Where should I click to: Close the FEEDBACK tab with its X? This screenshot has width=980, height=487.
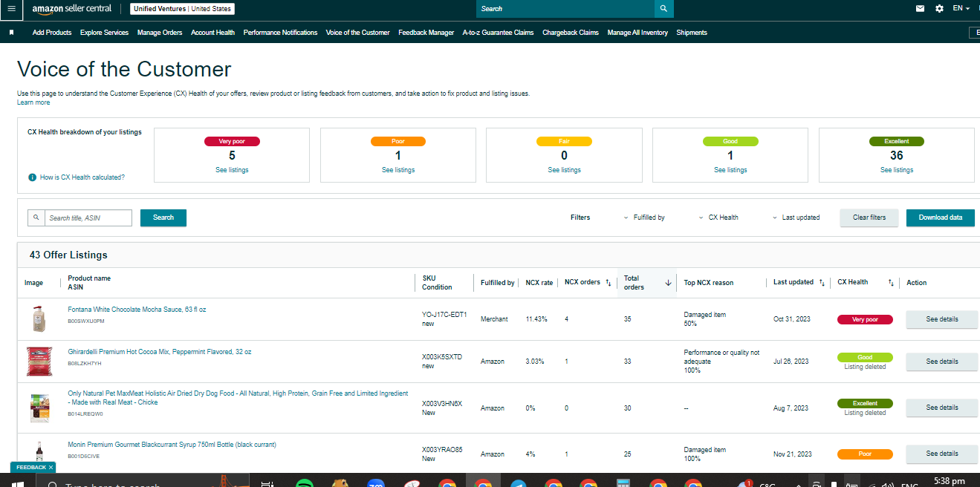click(51, 468)
